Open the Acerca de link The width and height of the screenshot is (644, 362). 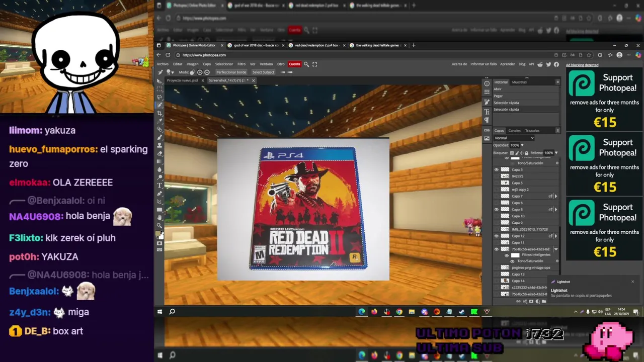click(459, 64)
